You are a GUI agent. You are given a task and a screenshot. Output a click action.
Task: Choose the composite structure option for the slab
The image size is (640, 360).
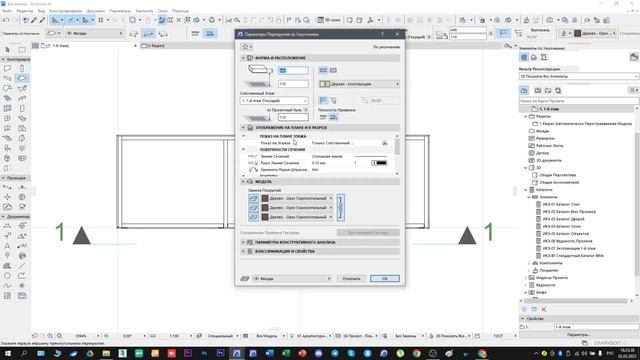click(x=333, y=70)
